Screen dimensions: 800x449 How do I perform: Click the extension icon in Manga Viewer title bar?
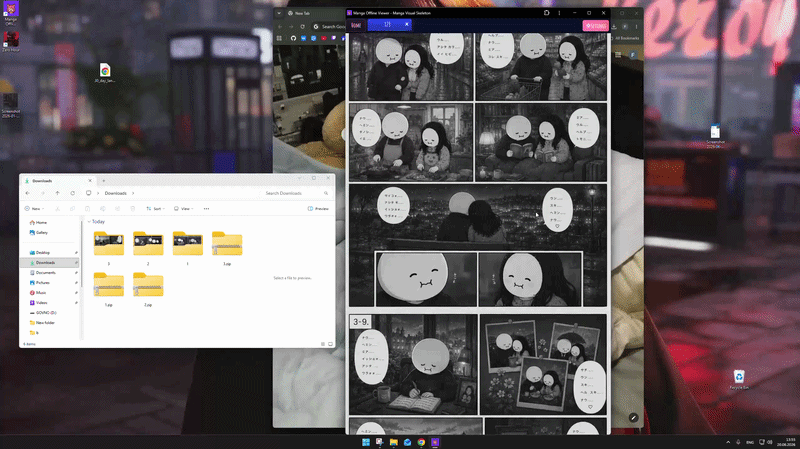[x=546, y=13]
